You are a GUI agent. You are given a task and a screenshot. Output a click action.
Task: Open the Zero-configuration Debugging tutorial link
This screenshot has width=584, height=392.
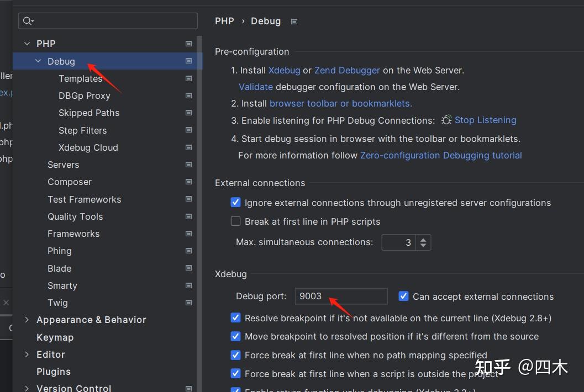(x=441, y=155)
